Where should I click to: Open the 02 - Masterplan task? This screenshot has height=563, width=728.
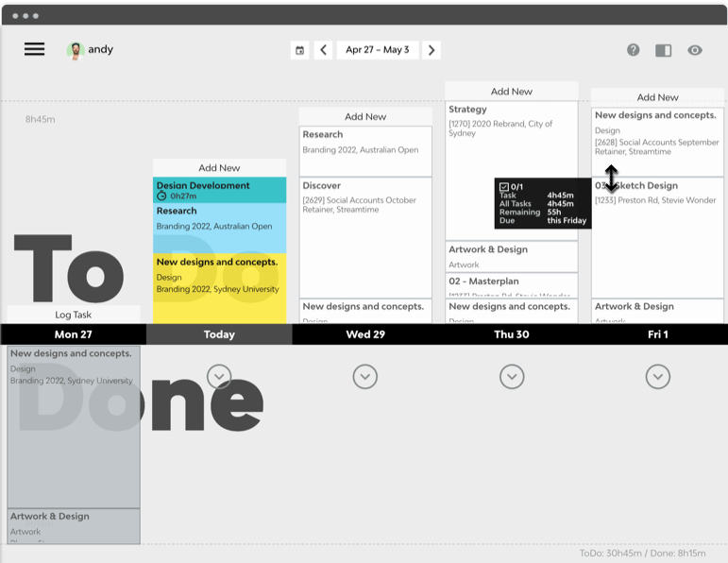click(x=512, y=285)
